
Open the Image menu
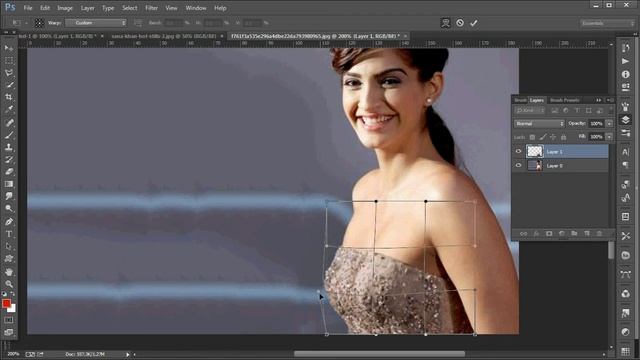tap(65, 8)
